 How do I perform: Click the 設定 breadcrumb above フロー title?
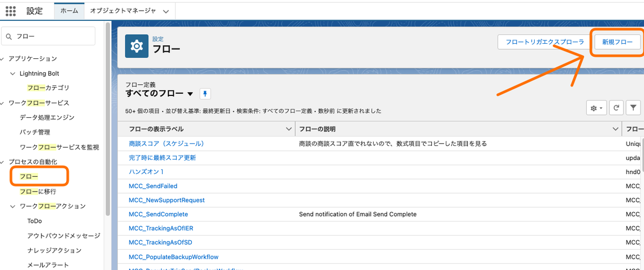point(158,39)
